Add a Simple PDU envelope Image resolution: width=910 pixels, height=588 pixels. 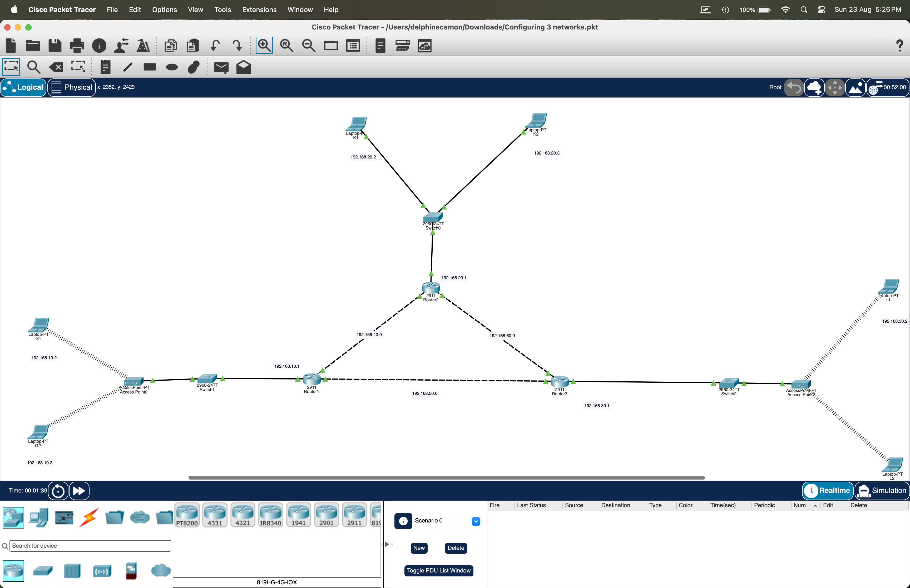[x=221, y=68]
